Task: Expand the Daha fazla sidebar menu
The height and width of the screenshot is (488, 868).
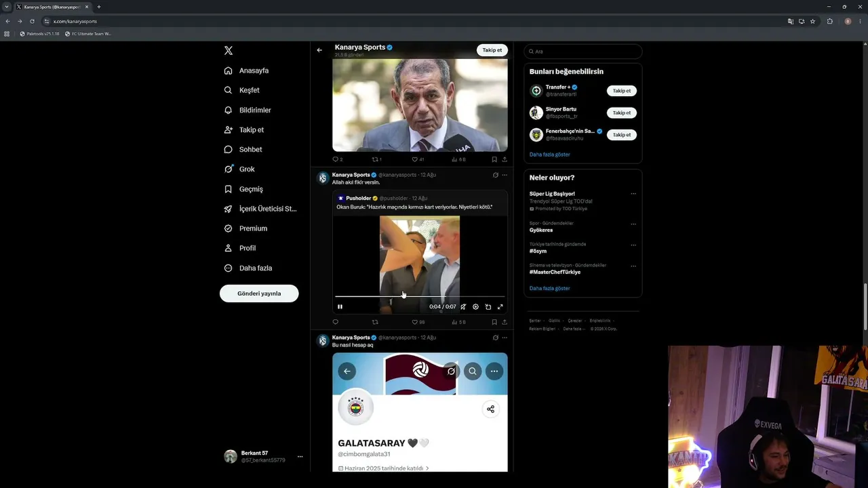Action: tap(248, 268)
